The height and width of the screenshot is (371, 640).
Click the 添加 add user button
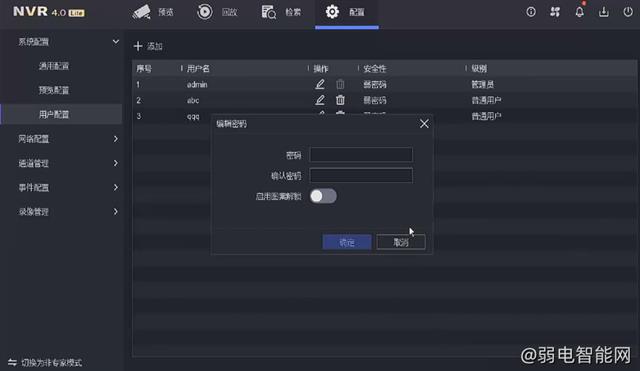(148, 46)
